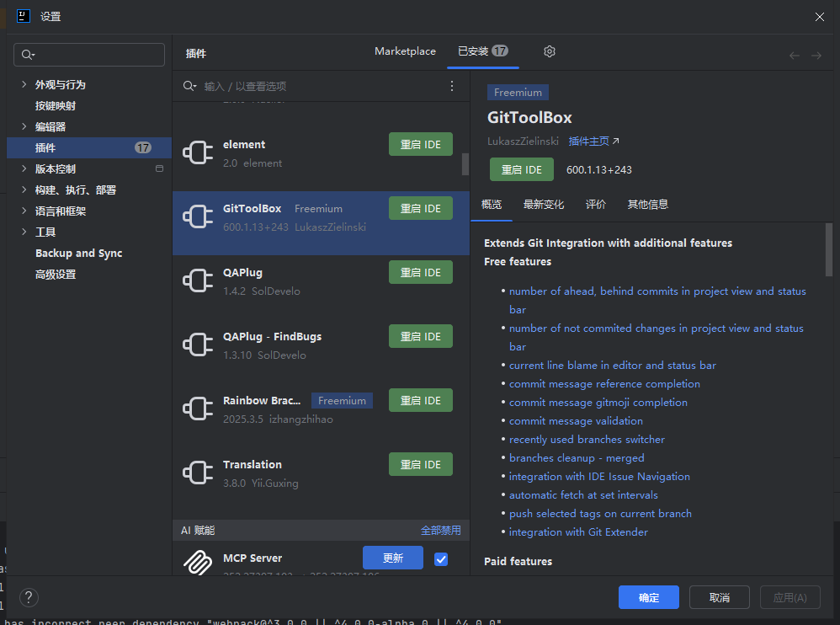Click the 'commit message validation' feature text
Viewport: 840px width, 625px height.
(x=576, y=421)
